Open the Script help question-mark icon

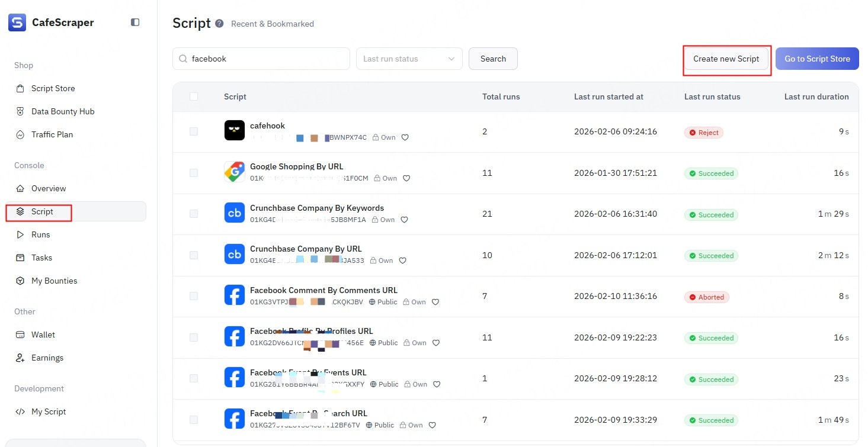tap(219, 24)
